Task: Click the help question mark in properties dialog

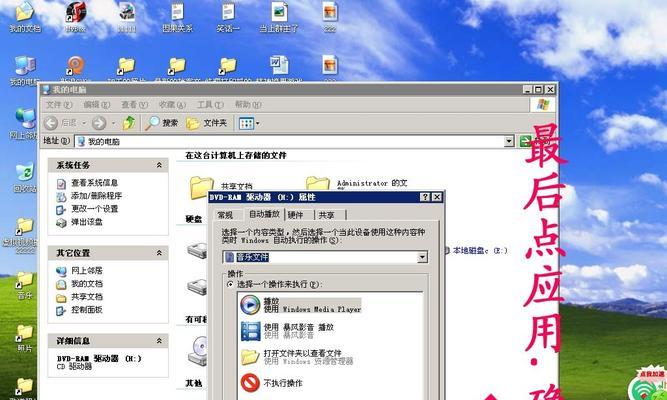Action: coord(425,197)
